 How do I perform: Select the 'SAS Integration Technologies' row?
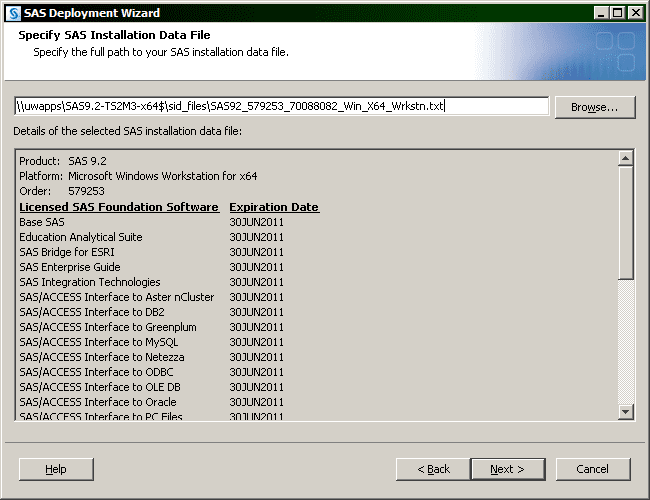coord(152,282)
